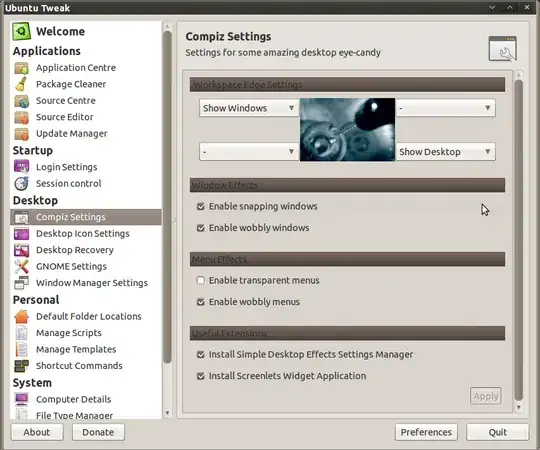Click the Computer Details monitor icon

(21, 399)
